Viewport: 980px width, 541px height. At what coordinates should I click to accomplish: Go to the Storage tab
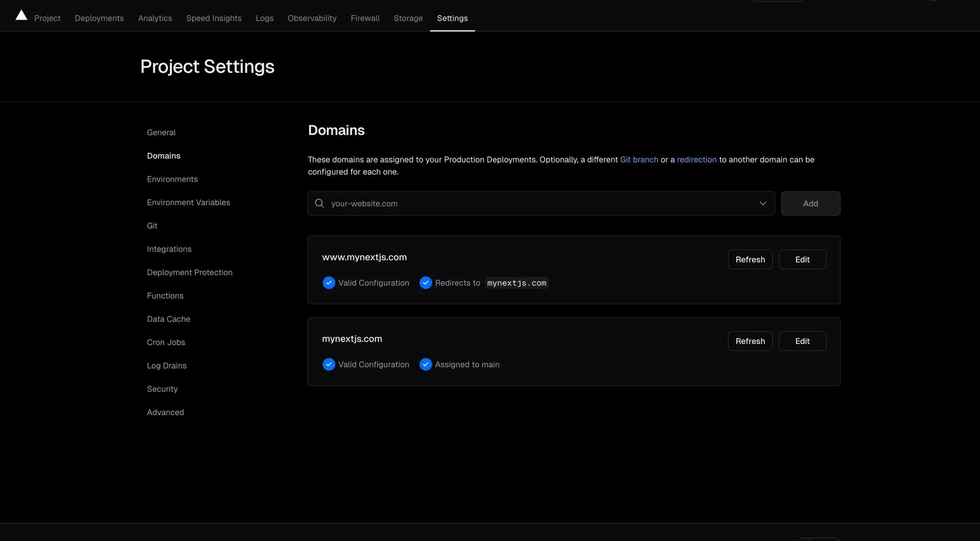tap(408, 18)
